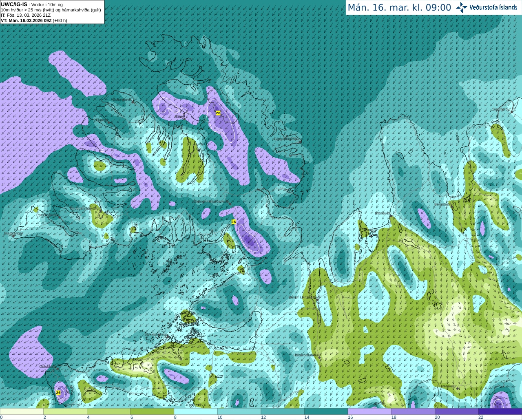This screenshot has height=420, width=522.
Task: Click the Bergstaðir station label
Action: coord(442,204)
